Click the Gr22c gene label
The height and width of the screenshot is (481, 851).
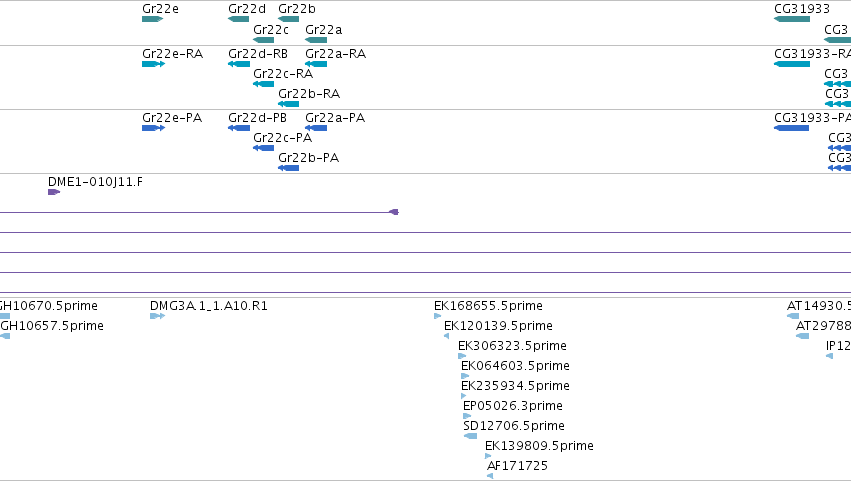click(271, 29)
